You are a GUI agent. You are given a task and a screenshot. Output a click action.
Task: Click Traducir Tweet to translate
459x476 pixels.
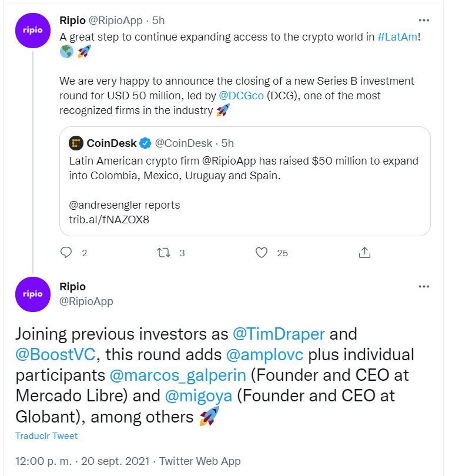click(x=46, y=436)
